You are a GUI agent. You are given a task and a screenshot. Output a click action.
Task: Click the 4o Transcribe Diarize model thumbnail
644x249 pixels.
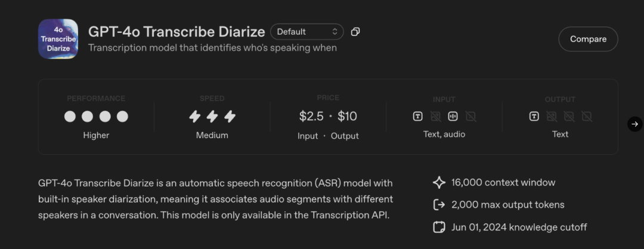(x=58, y=39)
